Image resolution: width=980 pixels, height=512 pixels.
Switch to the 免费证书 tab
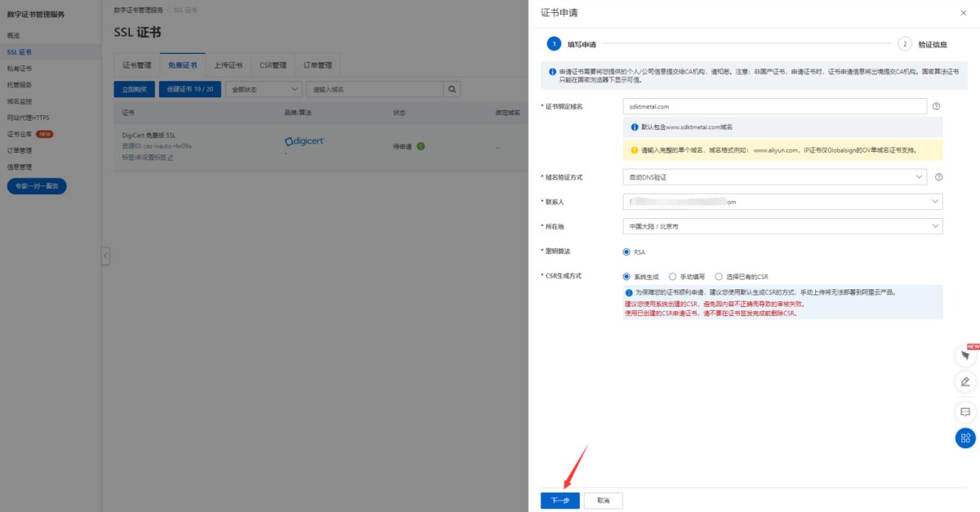pyautogui.click(x=183, y=65)
